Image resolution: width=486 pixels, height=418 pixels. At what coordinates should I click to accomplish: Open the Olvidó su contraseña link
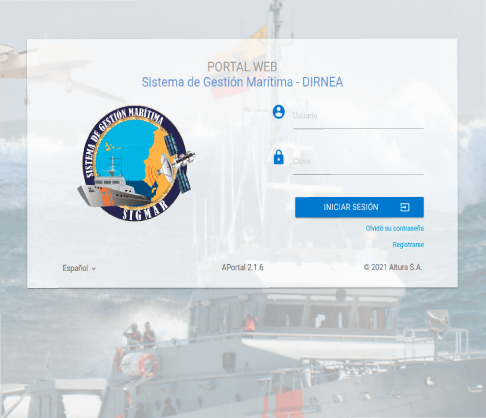click(x=395, y=228)
